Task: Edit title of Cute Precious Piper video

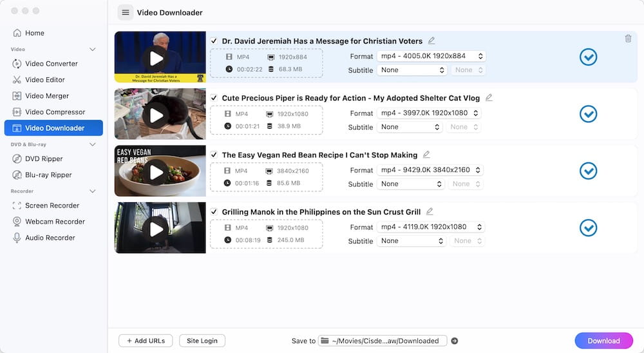Action: pos(489,97)
